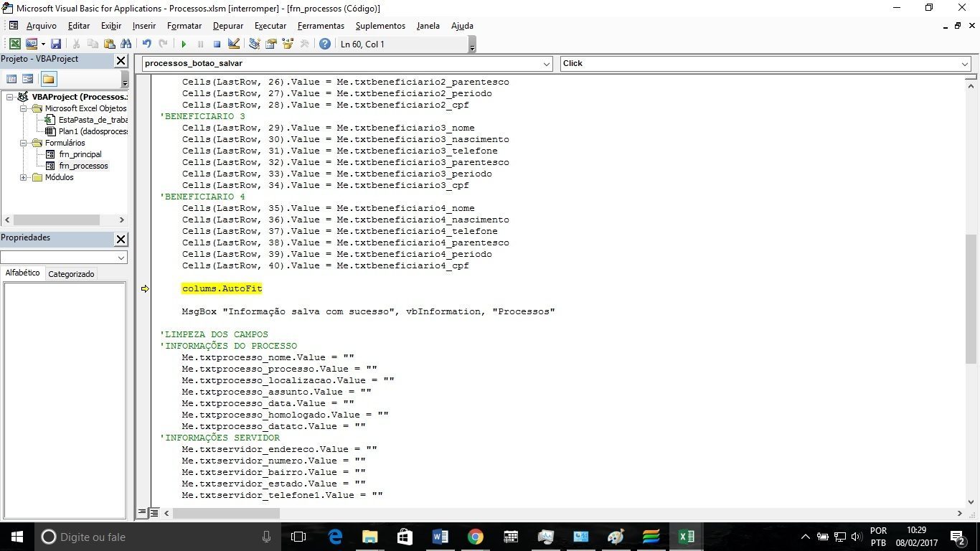
Task: Click the Insert UserForm toolbar icon
Action: 32,44
